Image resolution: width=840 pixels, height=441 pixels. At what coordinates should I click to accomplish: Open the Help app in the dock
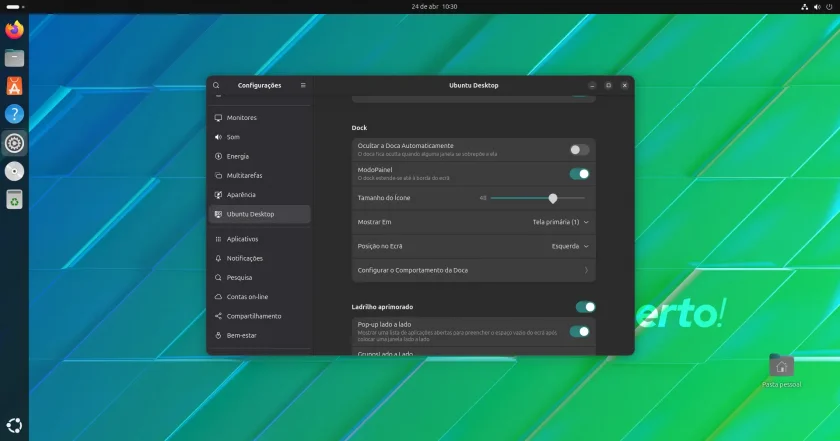pos(14,114)
